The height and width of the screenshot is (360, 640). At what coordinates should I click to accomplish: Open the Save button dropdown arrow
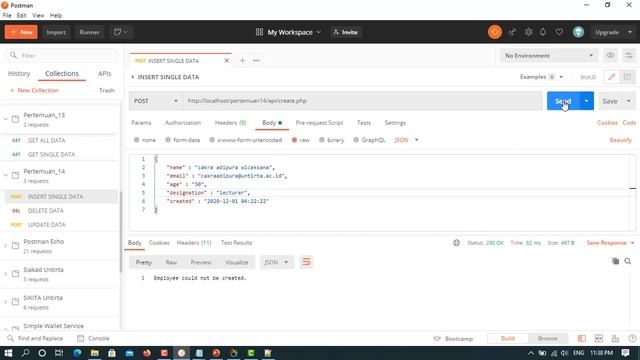[x=629, y=101]
